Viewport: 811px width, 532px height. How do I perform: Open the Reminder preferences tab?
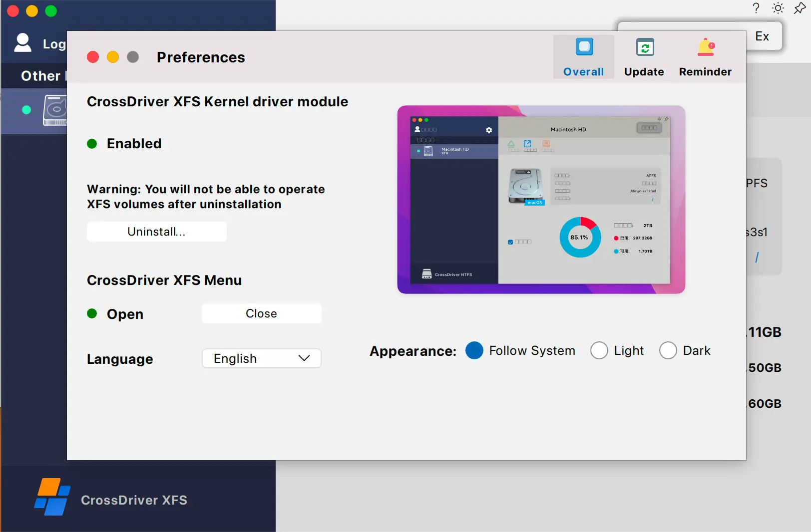click(705, 57)
